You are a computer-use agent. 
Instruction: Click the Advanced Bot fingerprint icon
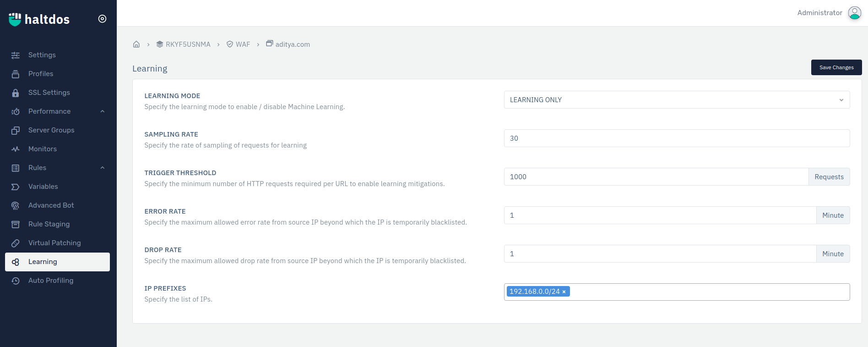(x=16, y=206)
